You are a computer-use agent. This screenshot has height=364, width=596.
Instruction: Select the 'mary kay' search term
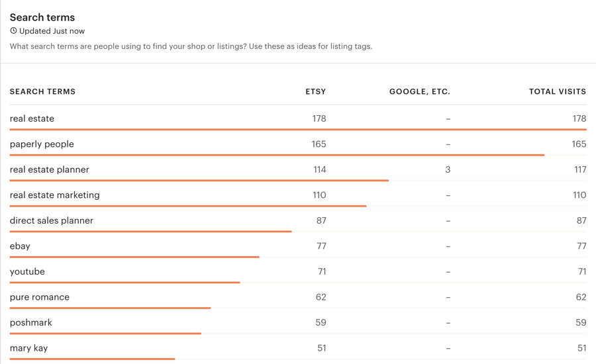[x=29, y=348]
